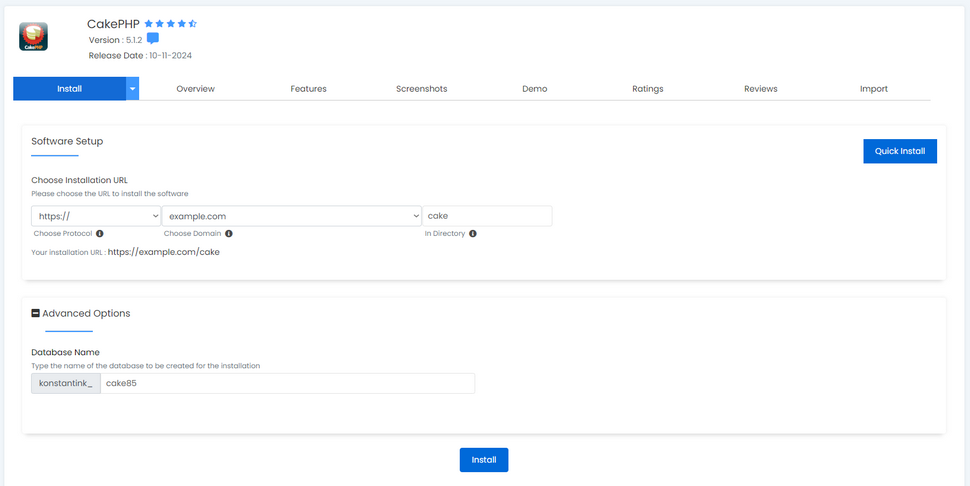The image size is (970, 486).
Task: Show info for Choose Protocol
Action: 100,234
